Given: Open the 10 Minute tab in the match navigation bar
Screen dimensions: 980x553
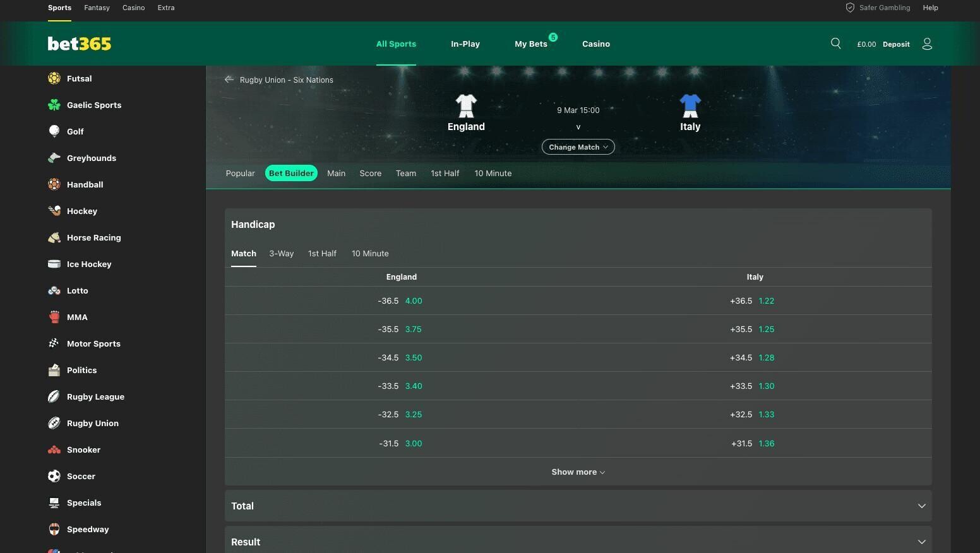Looking at the screenshot, I should tap(493, 173).
